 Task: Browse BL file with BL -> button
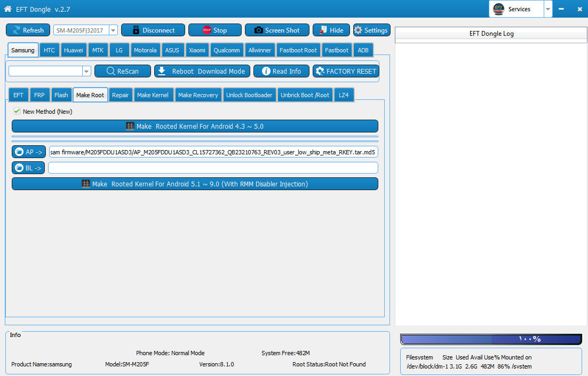pyautogui.click(x=28, y=168)
